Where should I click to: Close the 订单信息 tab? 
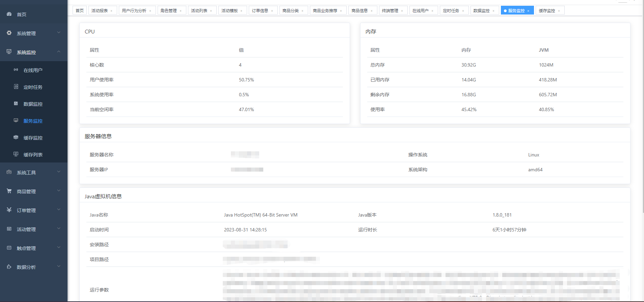(272, 11)
